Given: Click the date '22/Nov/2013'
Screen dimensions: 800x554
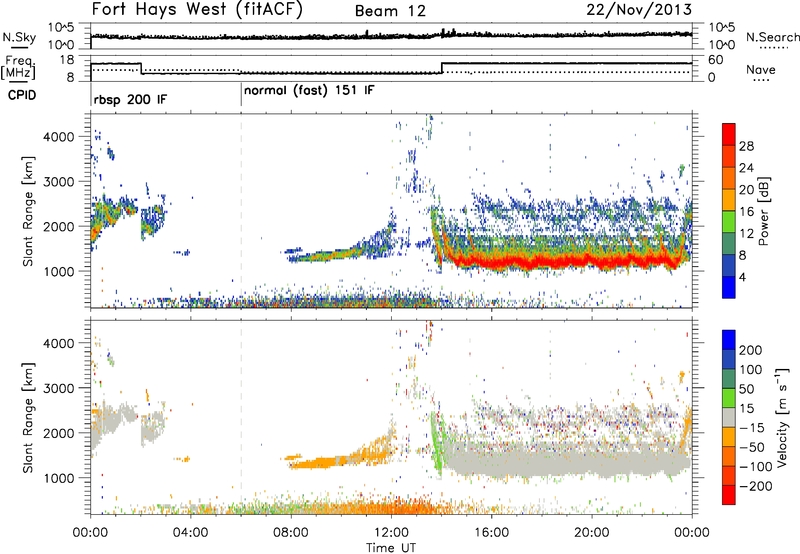Looking at the screenshot, I should click(x=639, y=9).
